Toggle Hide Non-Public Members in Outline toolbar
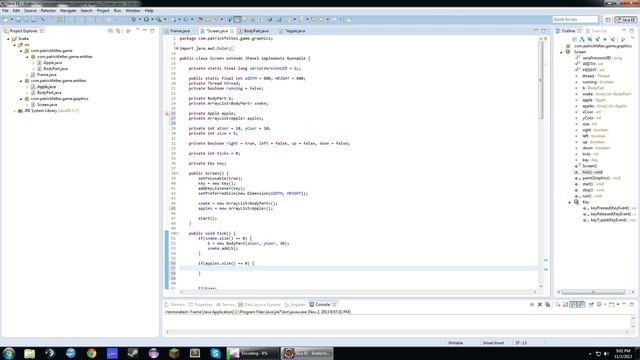 (605, 39)
